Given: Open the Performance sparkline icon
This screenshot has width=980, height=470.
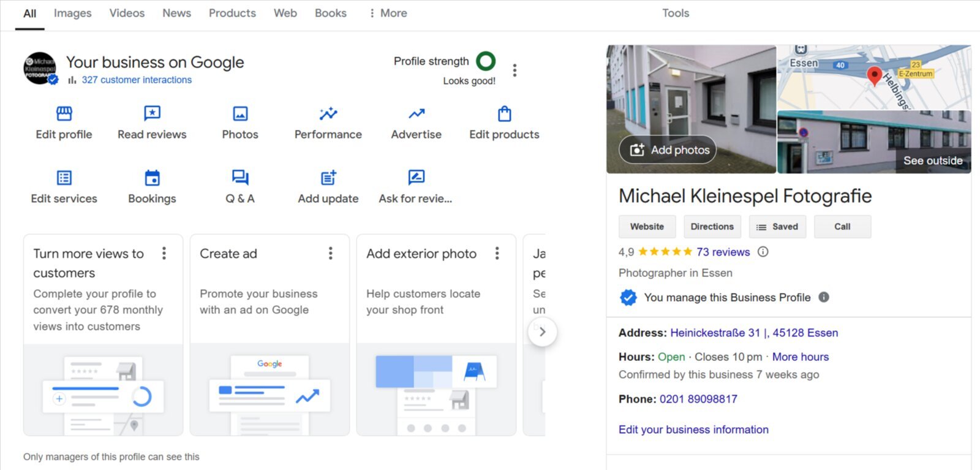Looking at the screenshot, I should click(x=328, y=114).
